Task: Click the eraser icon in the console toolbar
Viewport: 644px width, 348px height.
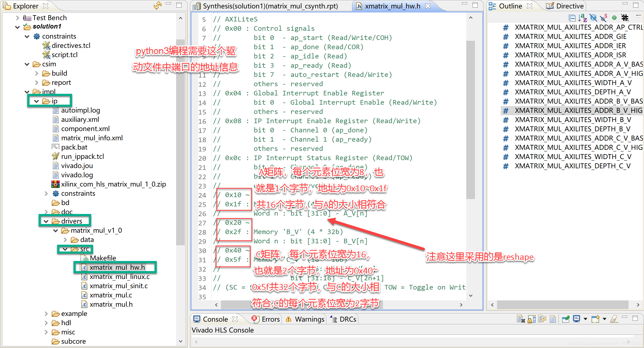Action: (x=614, y=319)
